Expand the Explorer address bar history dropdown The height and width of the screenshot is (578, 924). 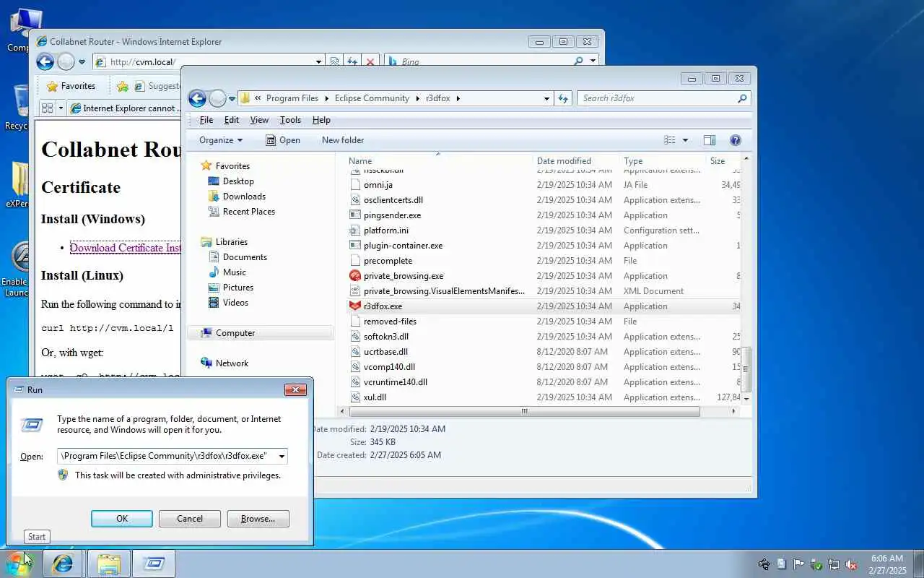click(x=546, y=98)
